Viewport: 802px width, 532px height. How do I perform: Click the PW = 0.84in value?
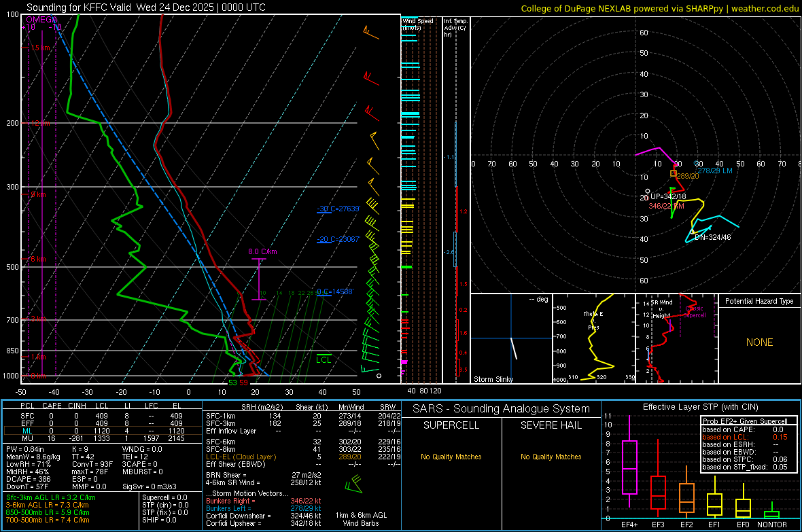[x=32, y=449]
